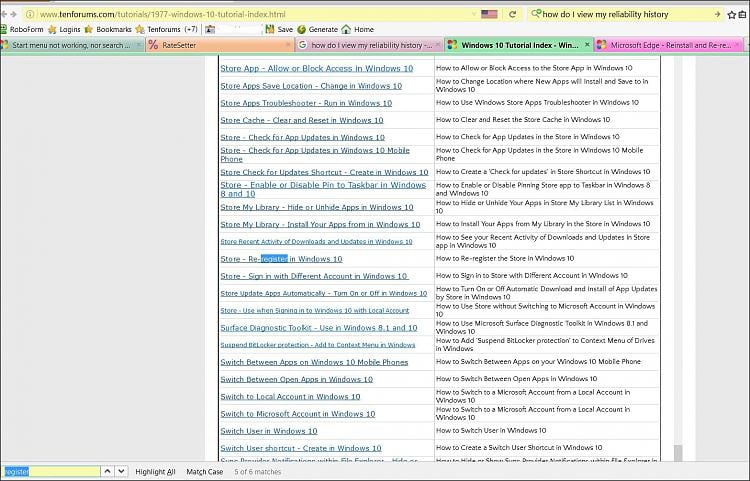This screenshot has height=481, width=750.
Task: Open 'Store - Check for App Updates in Windows 10' link
Action: pyautogui.click(x=302, y=138)
